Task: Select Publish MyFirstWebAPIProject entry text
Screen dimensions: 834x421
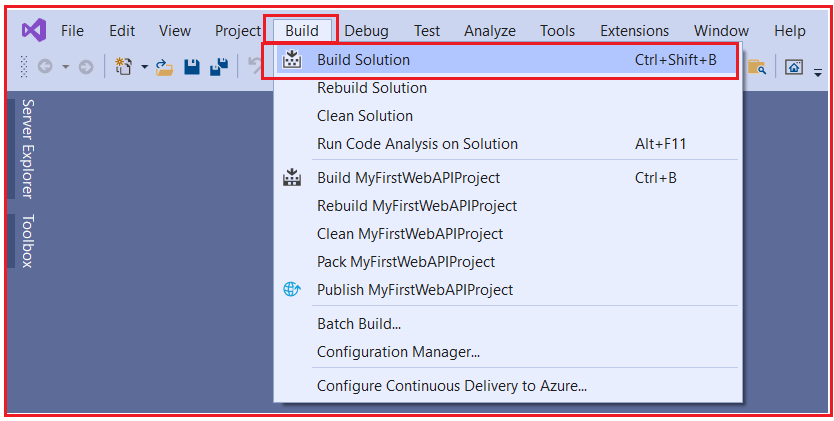Action: click(x=415, y=290)
